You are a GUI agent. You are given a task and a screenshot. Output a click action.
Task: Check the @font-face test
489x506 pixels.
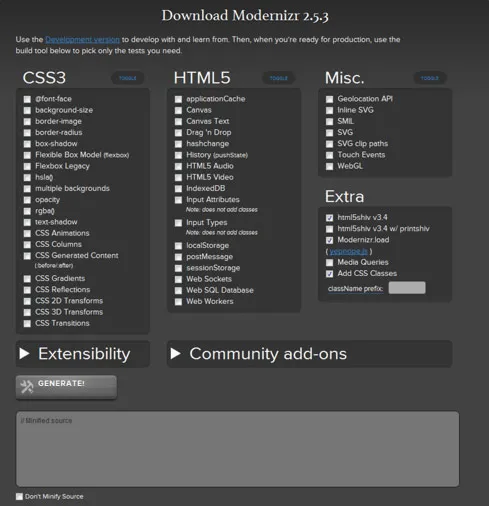(x=27, y=99)
